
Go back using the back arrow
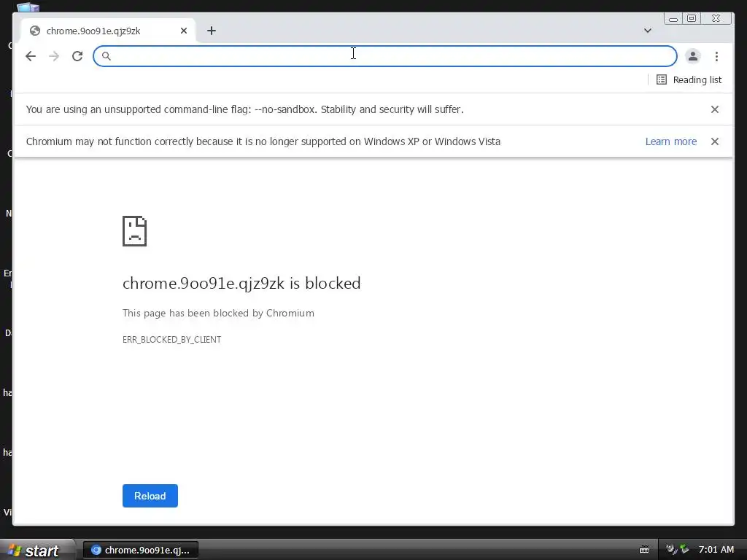(x=31, y=56)
